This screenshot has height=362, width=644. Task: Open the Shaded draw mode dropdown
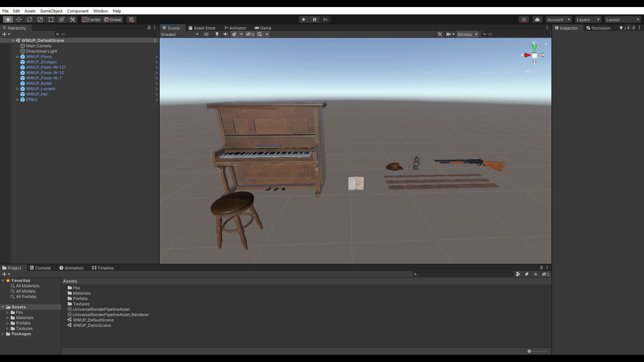pos(180,34)
